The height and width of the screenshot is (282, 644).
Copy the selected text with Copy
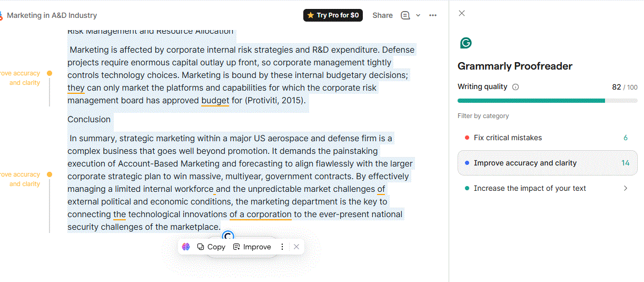coord(211,247)
